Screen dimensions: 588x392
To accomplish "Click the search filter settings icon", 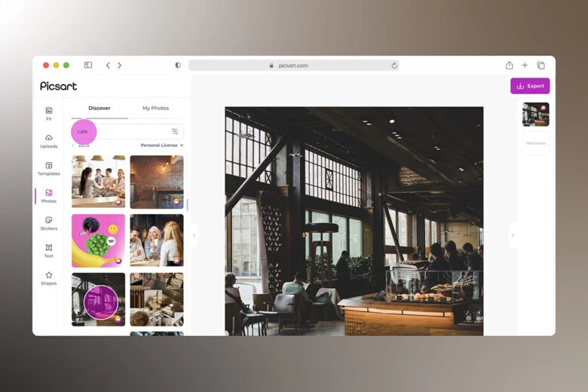I will (x=175, y=131).
